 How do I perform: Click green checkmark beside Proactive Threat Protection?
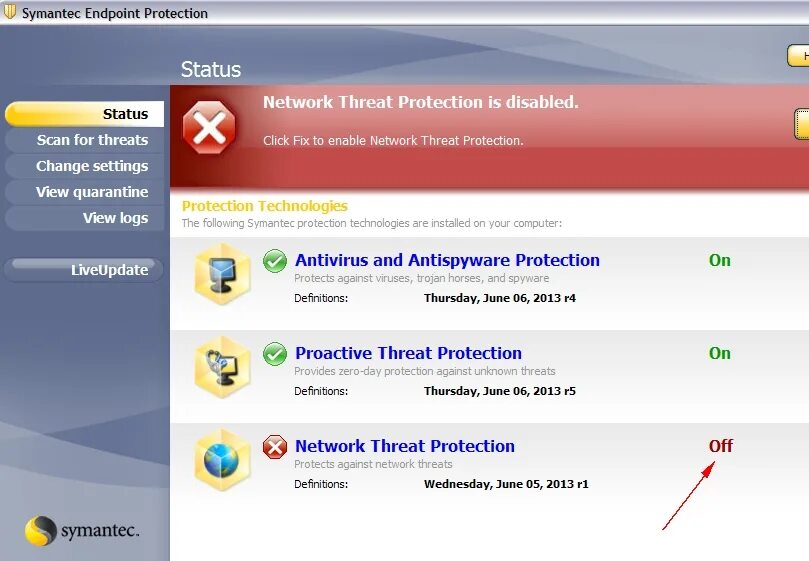pos(275,354)
